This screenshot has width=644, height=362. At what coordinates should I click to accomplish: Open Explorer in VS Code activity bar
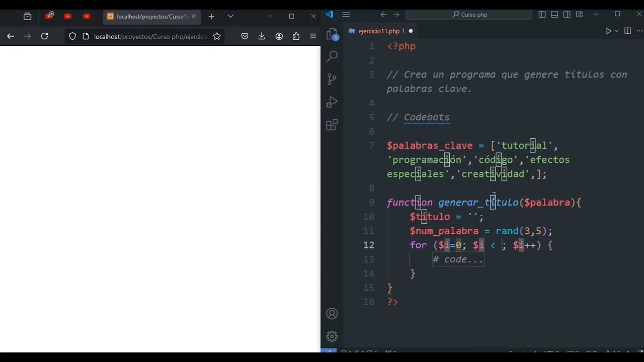(332, 34)
